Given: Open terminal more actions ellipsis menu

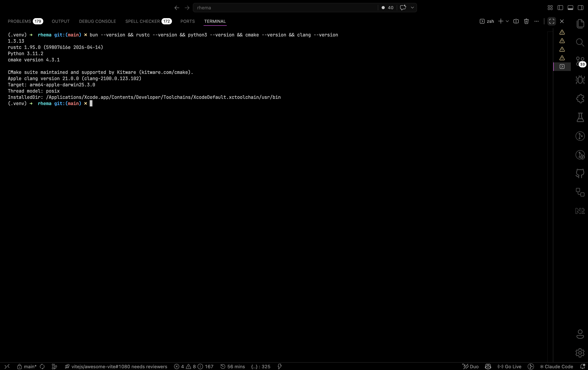Looking at the screenshot, I should click(x=537, y=21).
